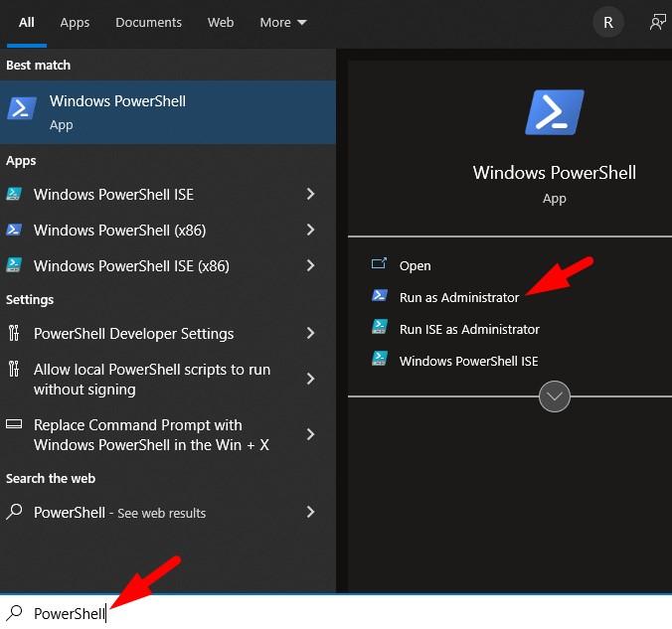The image size is (672, 629).
Task: Click the PowerShell Developer Settings icon
Action: pyautogui.click(x=14, y=333)
